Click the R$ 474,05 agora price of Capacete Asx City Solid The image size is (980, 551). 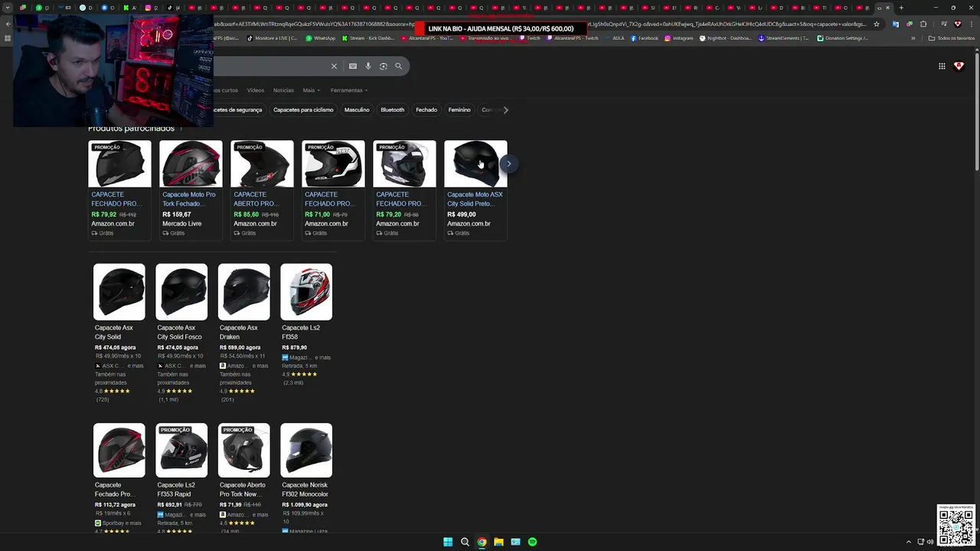[x=115, y=347]
